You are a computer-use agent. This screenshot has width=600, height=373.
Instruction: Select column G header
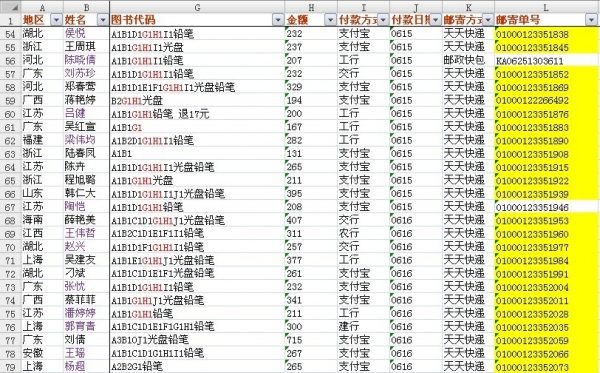click(x=197, y=7)
